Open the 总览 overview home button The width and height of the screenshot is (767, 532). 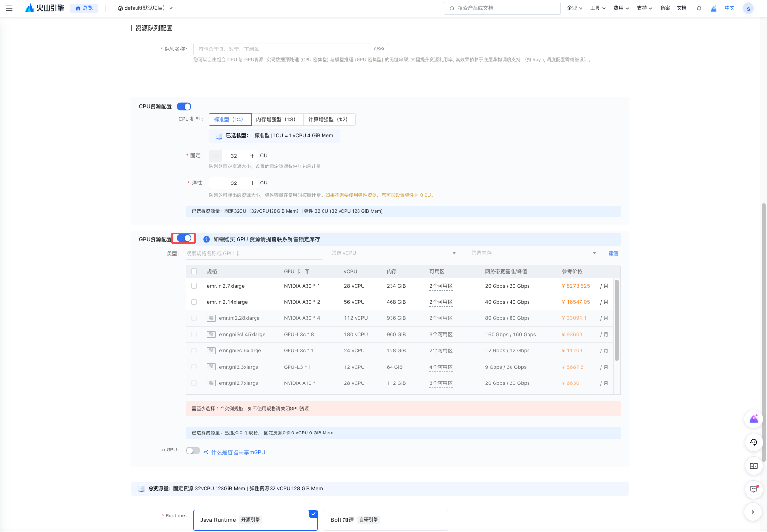click(x=84, y=8)
